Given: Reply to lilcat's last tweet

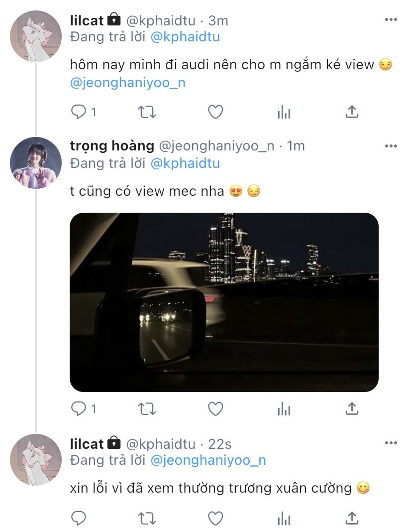Looking at the screenshot, I should [x=79, y=518].
